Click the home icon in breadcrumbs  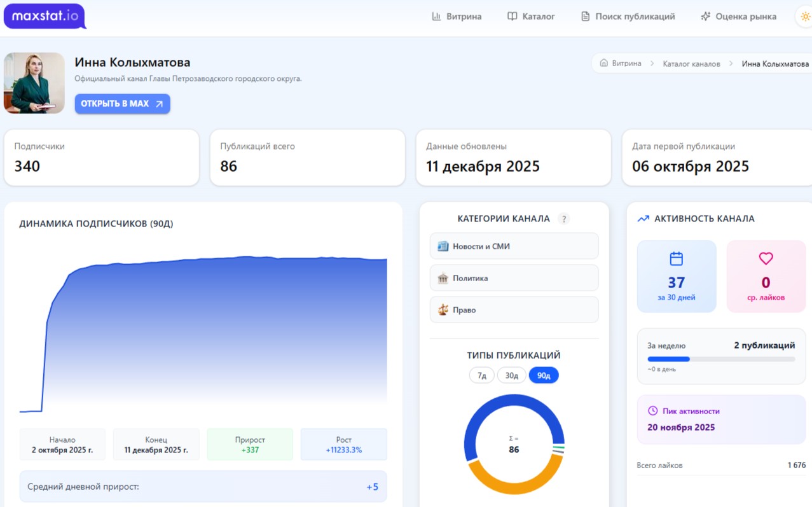click(604, 64)
